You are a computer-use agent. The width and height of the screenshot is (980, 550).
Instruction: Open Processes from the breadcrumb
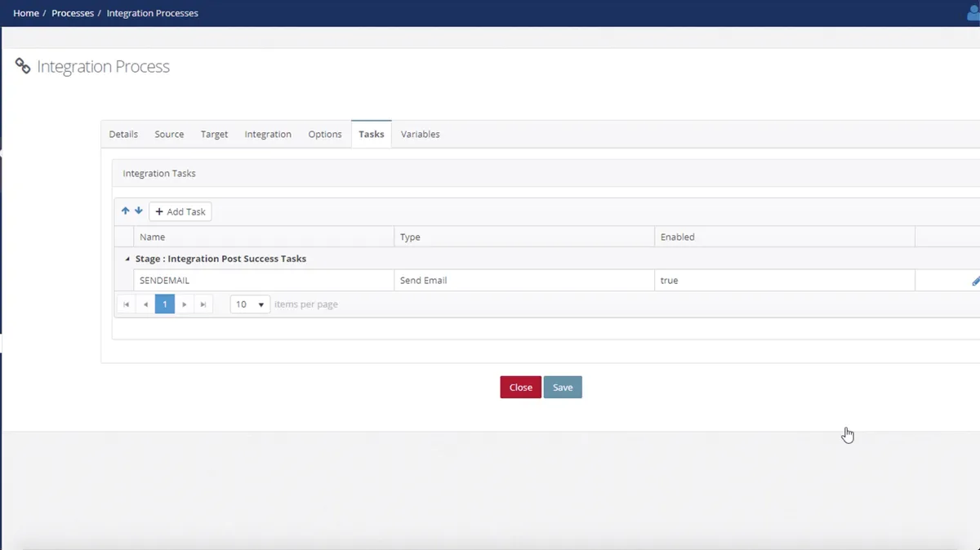point(73,13)
